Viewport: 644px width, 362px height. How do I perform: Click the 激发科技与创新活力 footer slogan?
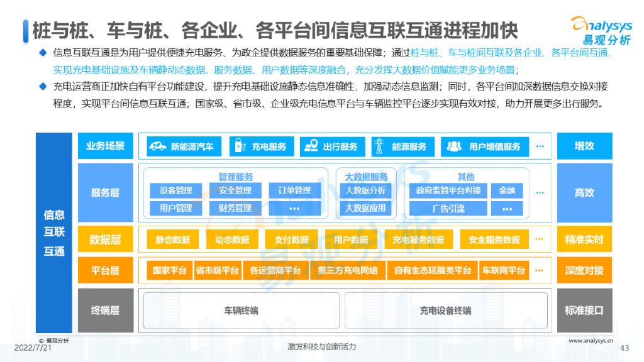click(x=321, y=347)
